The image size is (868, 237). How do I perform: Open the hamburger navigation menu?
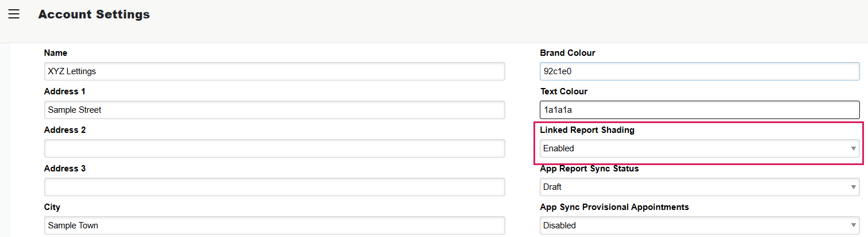pos(14,14)
